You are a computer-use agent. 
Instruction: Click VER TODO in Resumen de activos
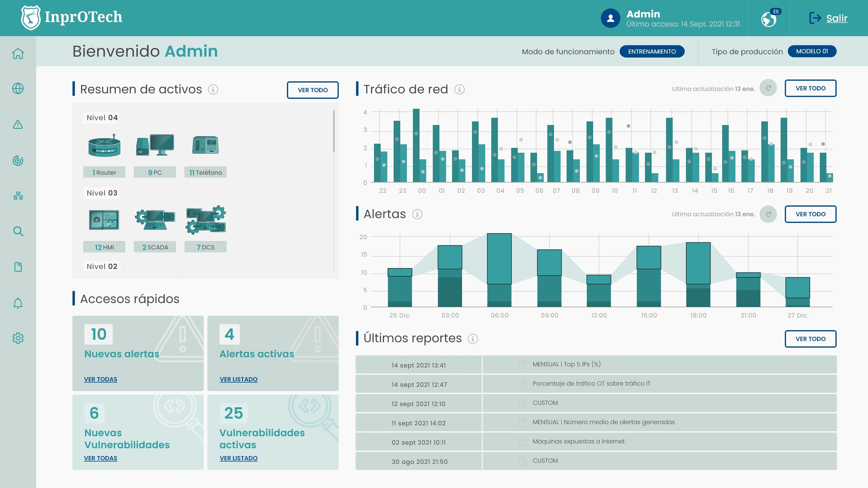click(313, 90)
